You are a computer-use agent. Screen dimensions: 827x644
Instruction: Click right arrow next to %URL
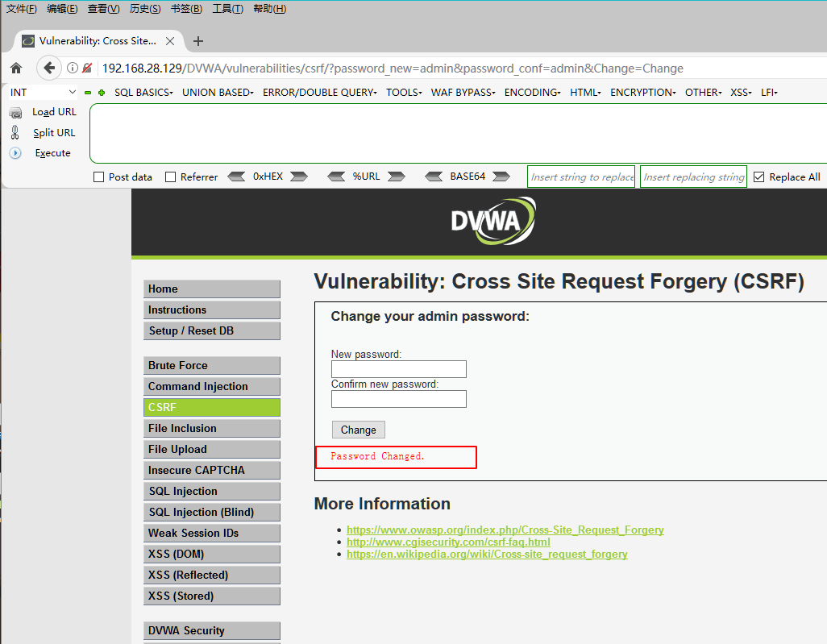pos(397,177)
